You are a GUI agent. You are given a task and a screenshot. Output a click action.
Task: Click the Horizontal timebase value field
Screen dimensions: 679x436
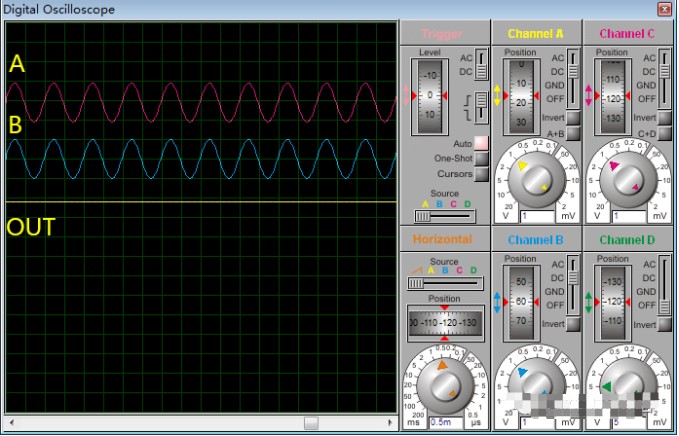444,423
